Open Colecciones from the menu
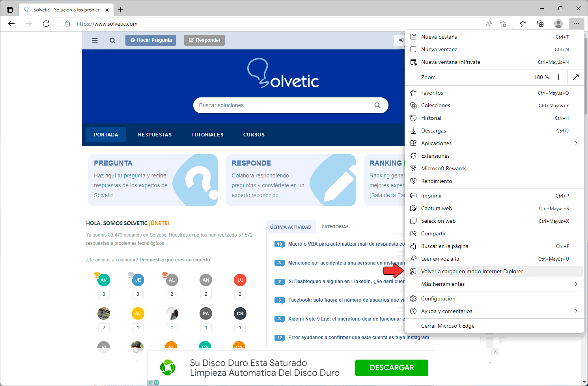 [x=494, y=105]
